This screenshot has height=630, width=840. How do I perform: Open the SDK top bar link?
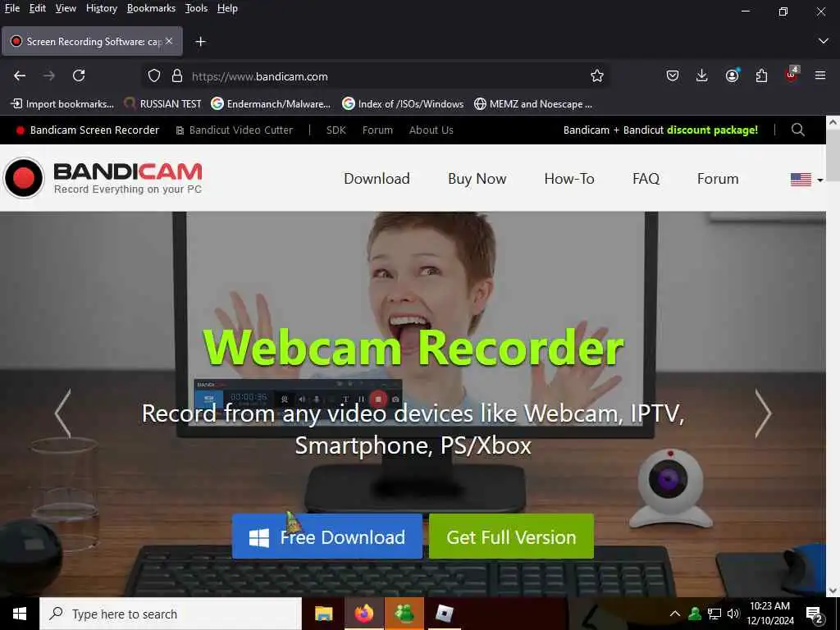(x=336, y=130)
